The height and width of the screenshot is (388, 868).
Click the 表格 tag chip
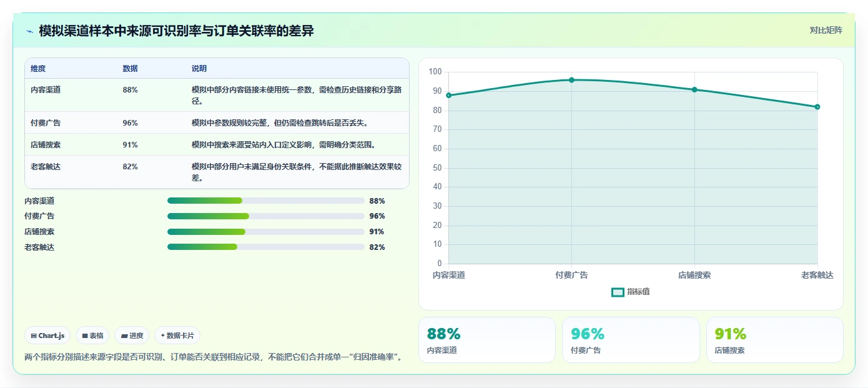(x=92, y=336)
